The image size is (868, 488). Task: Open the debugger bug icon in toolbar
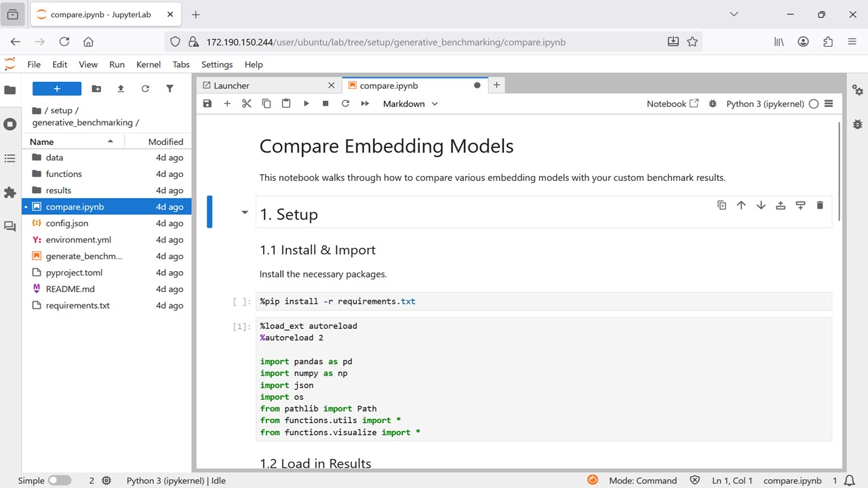coord(713,104)
